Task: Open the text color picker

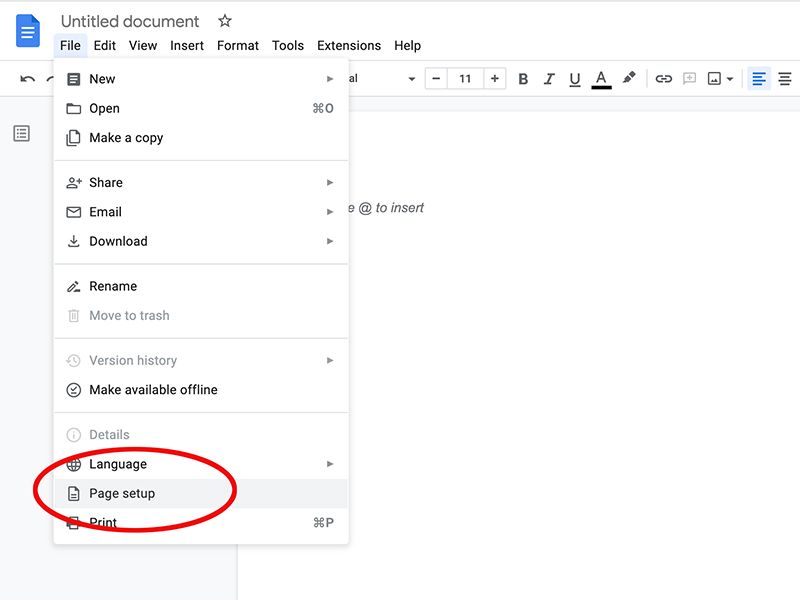Action: pyautogui.click(x=600, y=79)
